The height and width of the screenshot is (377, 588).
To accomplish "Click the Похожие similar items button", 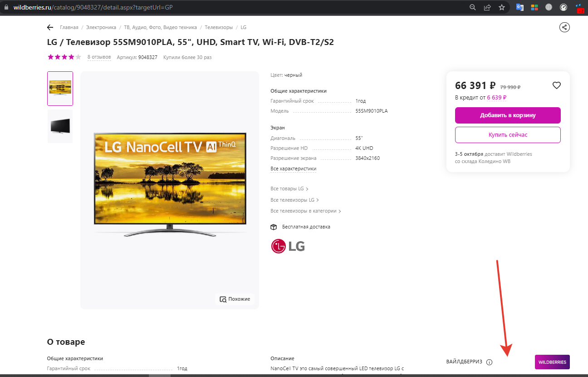I will [x=235, y=299].
